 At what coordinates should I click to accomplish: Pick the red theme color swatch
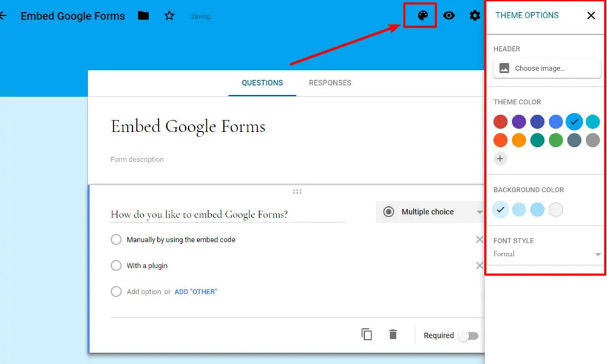(x=500, y=122)
